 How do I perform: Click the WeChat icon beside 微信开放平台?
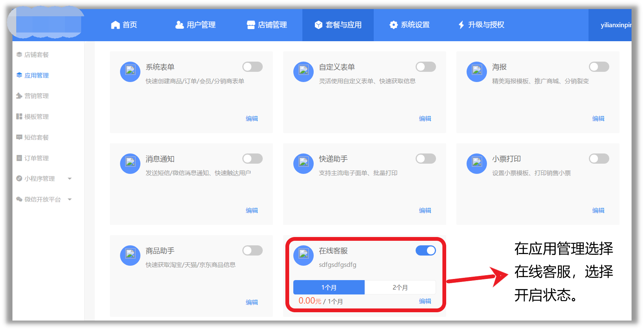tap(19, 199)
